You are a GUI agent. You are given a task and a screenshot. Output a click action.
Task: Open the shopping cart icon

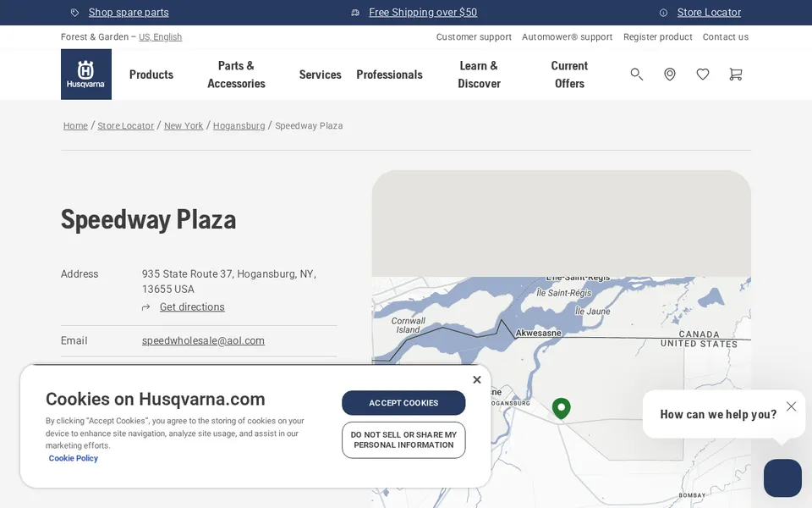pyautogui.click(x=735, y=75)
